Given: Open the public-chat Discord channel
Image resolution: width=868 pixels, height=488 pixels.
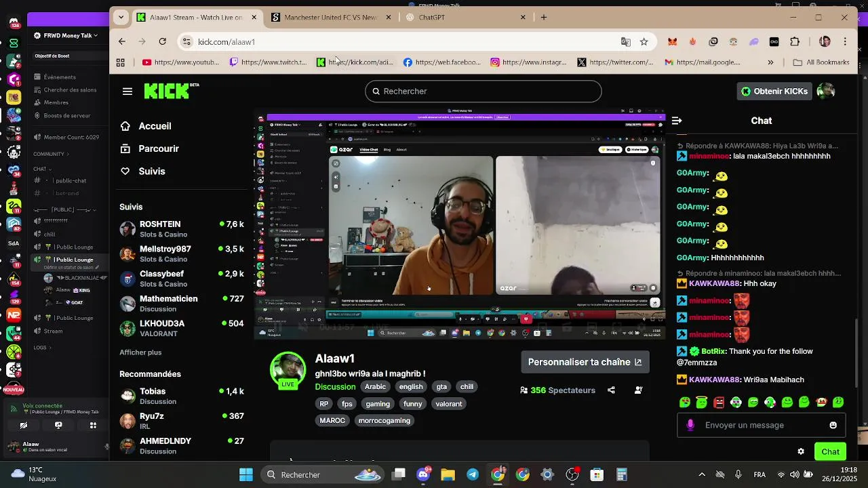Looking at the screenshot, I should [71, 181].
